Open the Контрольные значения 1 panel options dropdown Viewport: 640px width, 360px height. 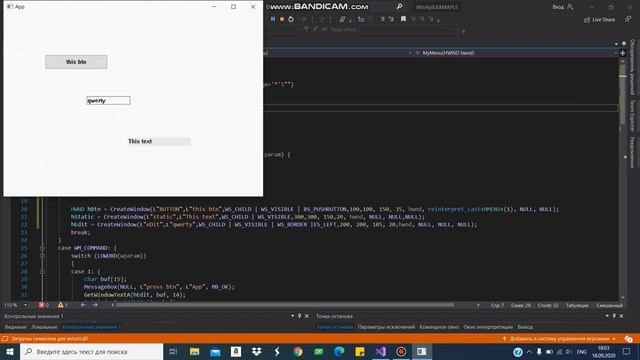(293, 316)
